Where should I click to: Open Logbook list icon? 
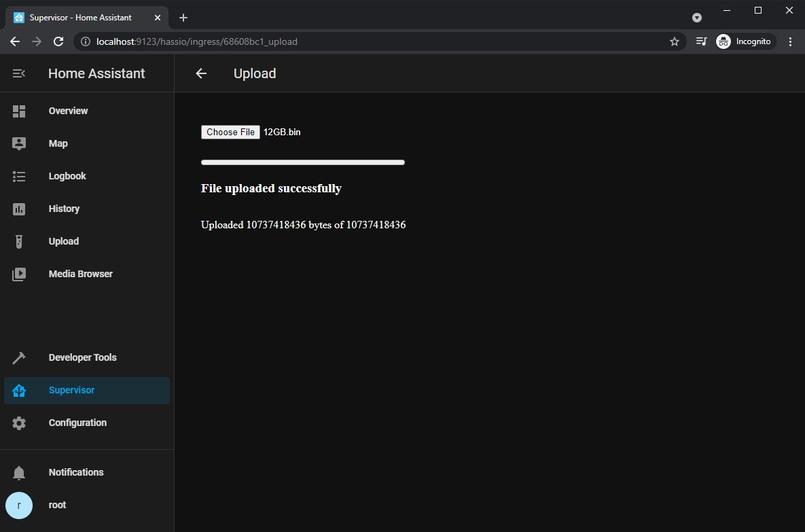(x=19, y=176)
